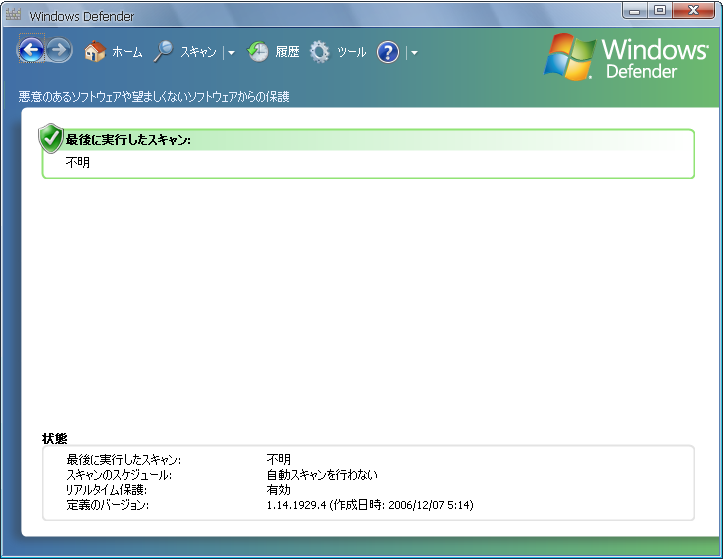
Task: Click the blue Help question mark icon
Action: pyautogui.click(x=388, y=52)
